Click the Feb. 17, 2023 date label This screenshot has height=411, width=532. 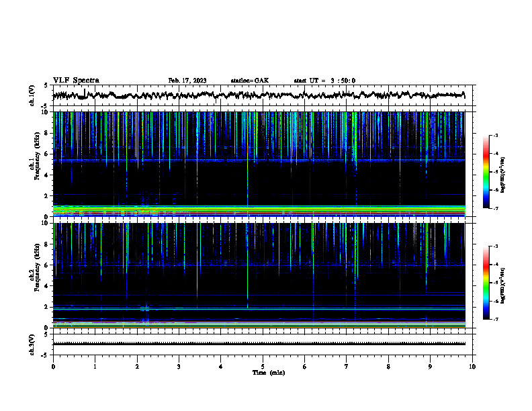pyautogui.click(x=187, y=81)
